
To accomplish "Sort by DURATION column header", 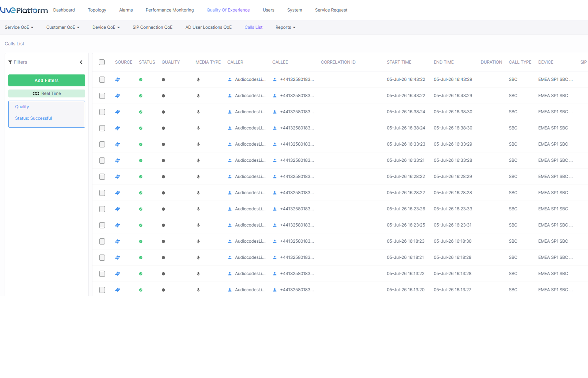I will (491, 62).
